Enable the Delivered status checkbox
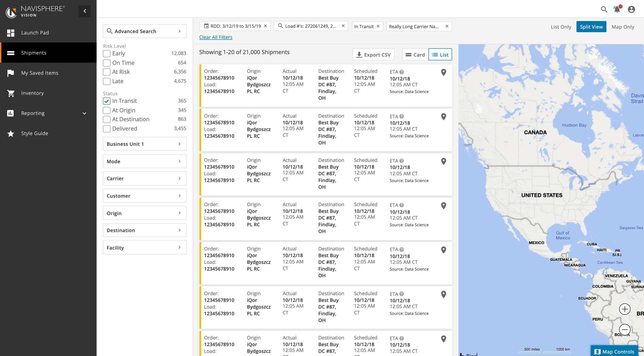This screenshot has height=356, width=644. [x=107, y=129]
